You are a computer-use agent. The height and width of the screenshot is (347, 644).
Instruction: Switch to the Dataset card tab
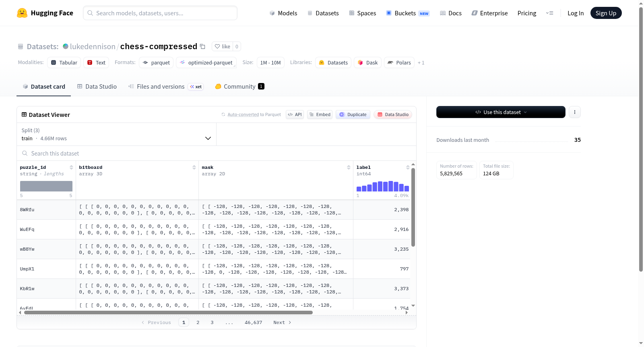pyautogui.click(x=43, y=87)
